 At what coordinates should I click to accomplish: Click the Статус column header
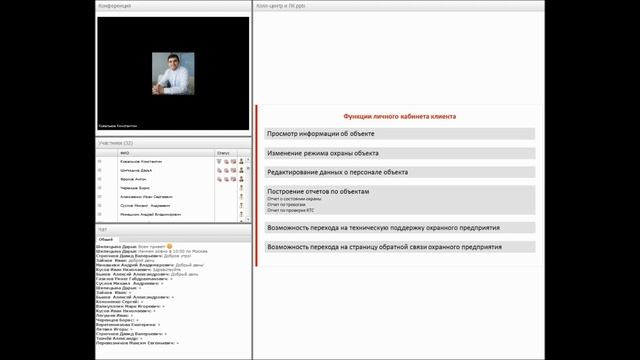pos(226,153)
